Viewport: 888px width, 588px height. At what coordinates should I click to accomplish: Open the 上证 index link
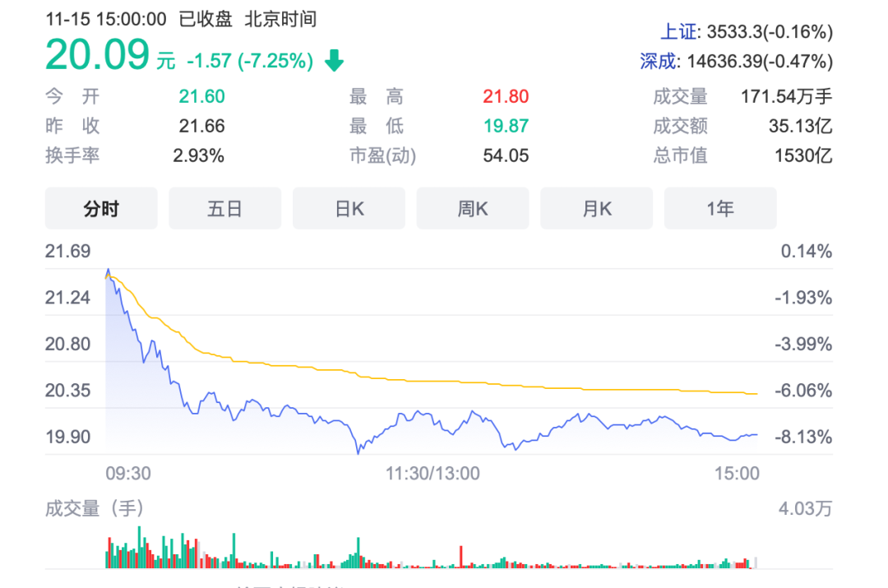tap(680, 32)
